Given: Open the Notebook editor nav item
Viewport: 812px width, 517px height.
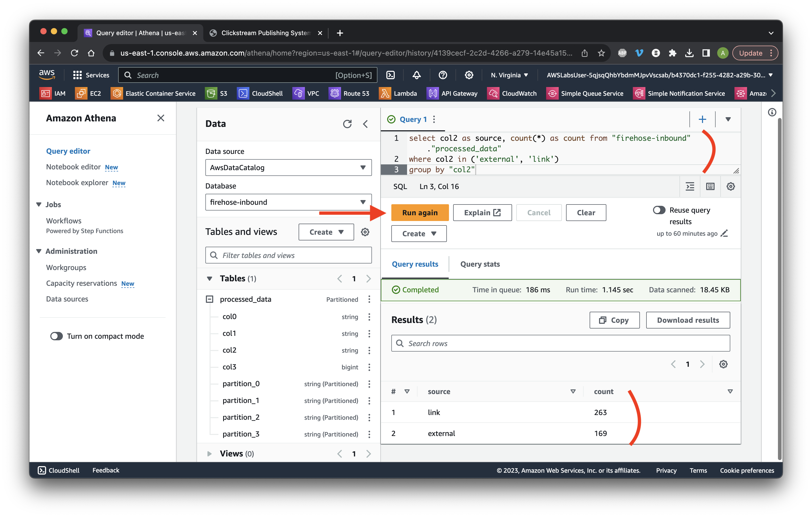Looking at the screenshot, I should tap(73, 167).
